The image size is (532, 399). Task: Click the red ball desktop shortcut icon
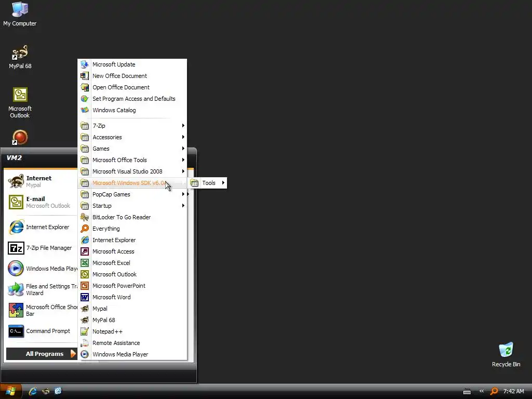pos(20,137)
